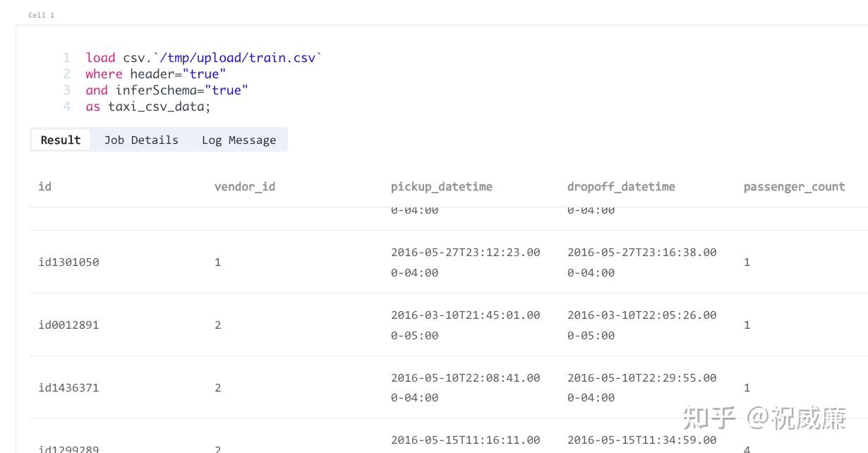Viewport: 868px width, 453px height.
Task: Select the id1301050 cell
Action: tap(68, 262)
